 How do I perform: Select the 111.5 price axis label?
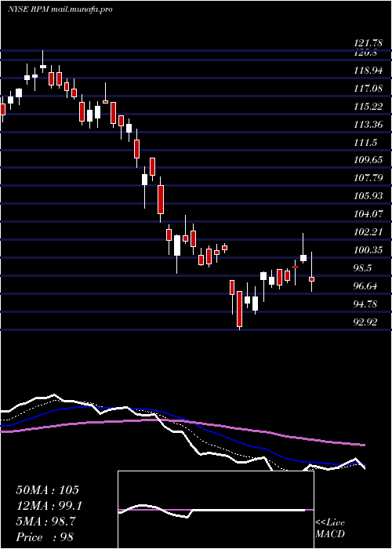pos(365,143)
